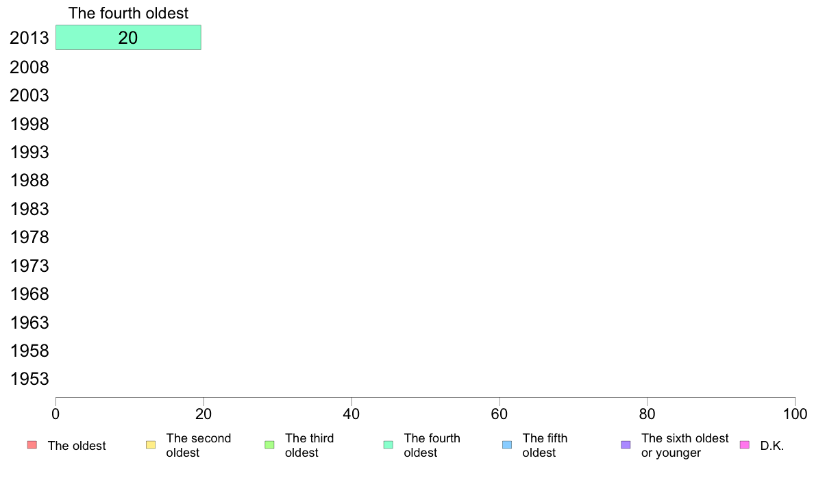Click the 2013 year label
The height and width of the screenshot is (504, 814).
coord(29,38)
